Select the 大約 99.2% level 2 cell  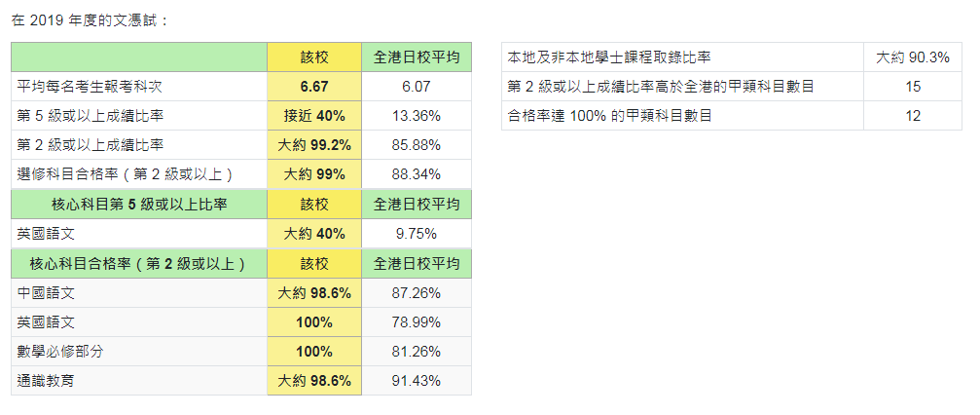[314, 144]
